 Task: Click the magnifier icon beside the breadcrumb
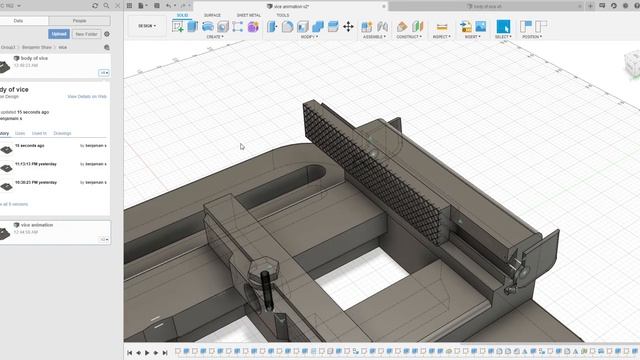coord(107,47)
